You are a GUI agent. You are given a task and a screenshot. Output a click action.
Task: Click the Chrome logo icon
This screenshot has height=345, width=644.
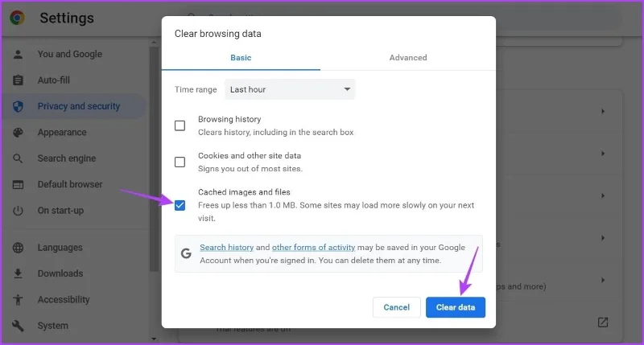pos(17,18)
